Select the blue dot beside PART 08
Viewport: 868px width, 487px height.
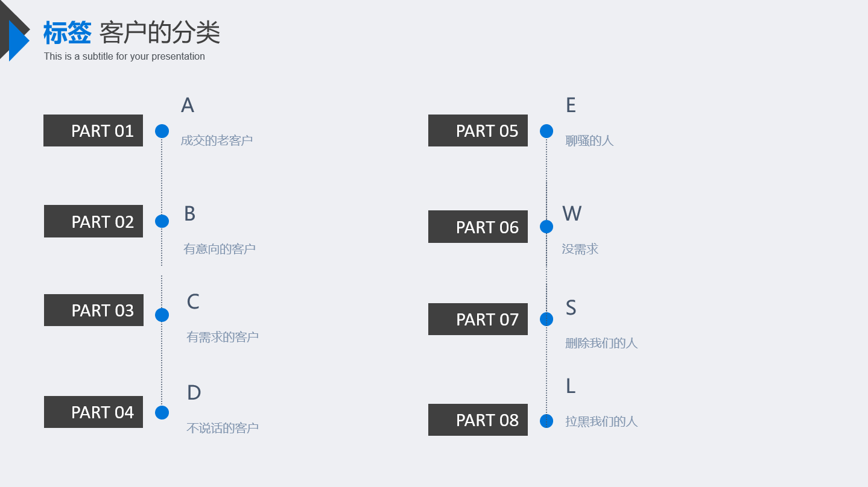tap(546, 421)
